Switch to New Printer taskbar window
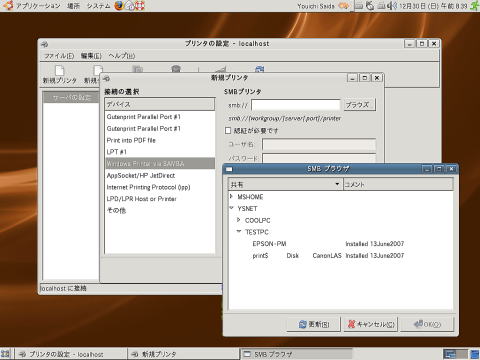This screenshot has width=480, height=360. (183, 354)
